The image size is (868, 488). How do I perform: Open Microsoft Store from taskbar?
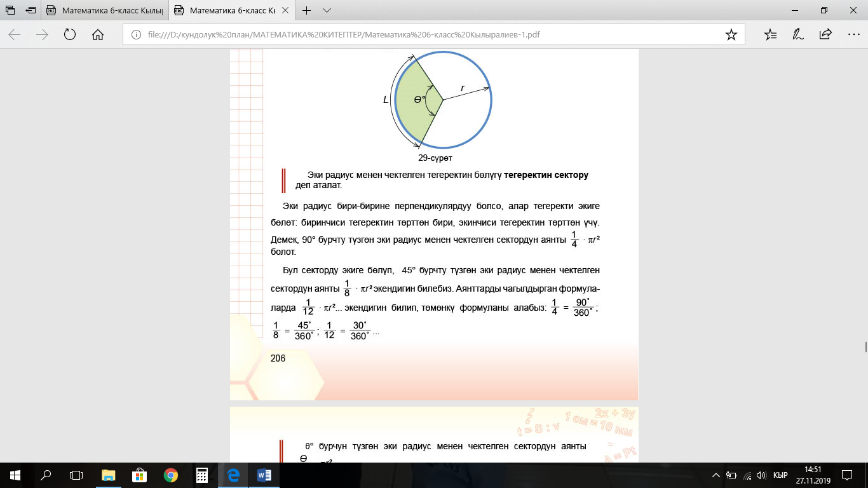click(x=140, y=475)
